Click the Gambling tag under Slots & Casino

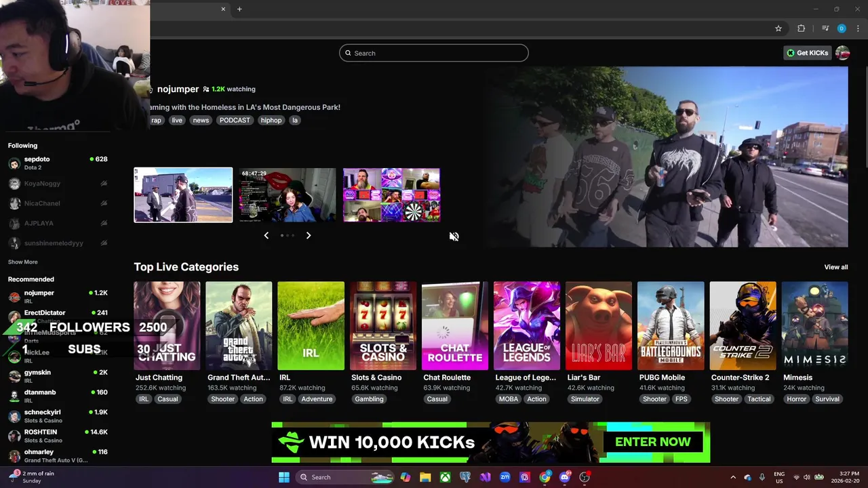pyautogui.click(x=369, y=399)
